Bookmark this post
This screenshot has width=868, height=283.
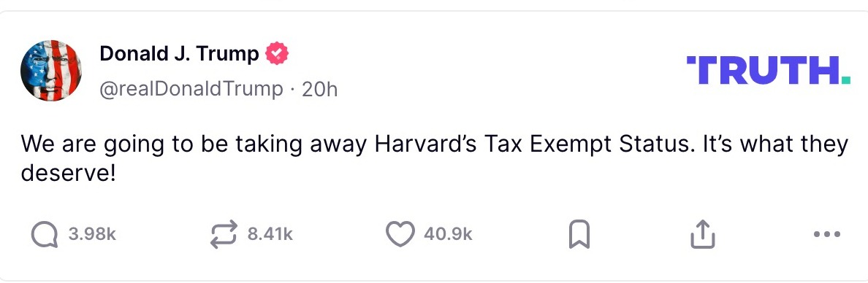coord(579,235)
